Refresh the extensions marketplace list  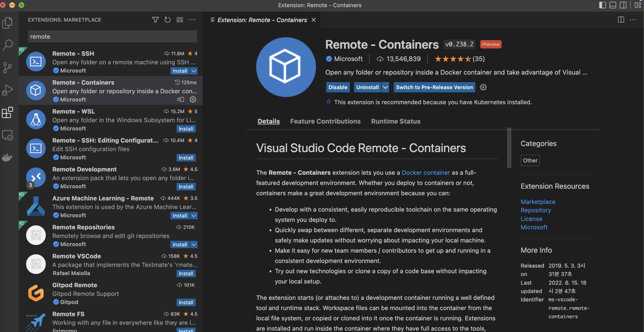(x=167, y=20)
